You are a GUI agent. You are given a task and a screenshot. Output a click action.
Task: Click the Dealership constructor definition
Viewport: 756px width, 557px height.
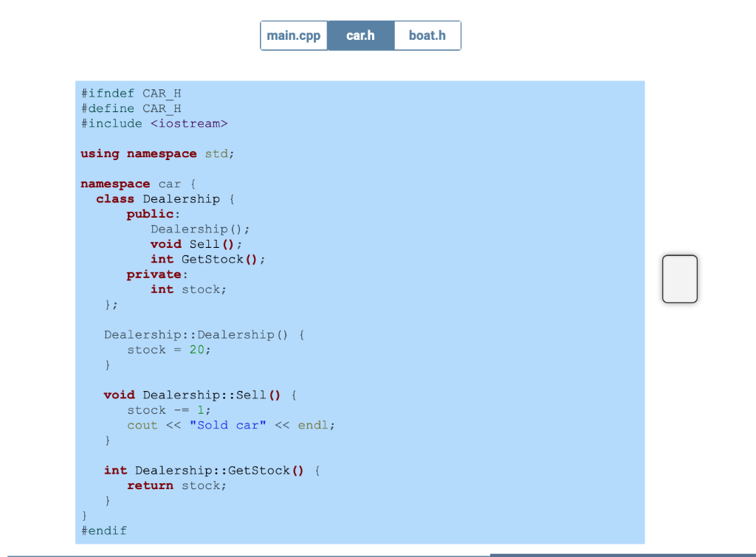coord(194,334)
